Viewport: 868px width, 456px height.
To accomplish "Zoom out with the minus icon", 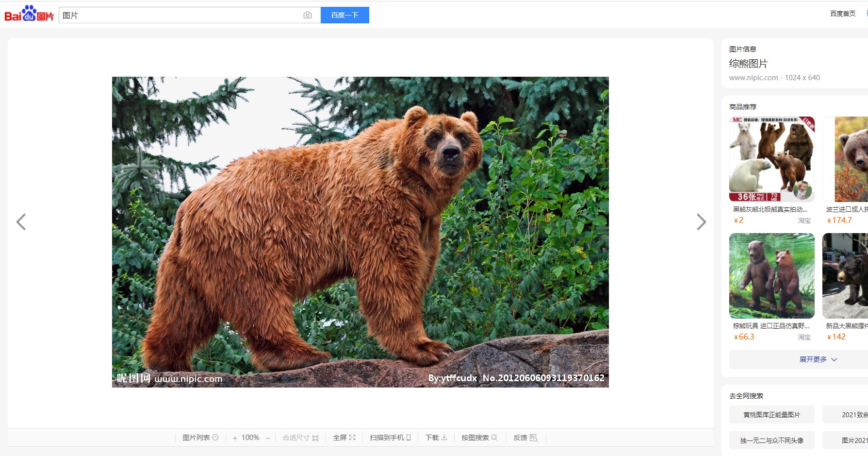I will [x=268, y=438].
